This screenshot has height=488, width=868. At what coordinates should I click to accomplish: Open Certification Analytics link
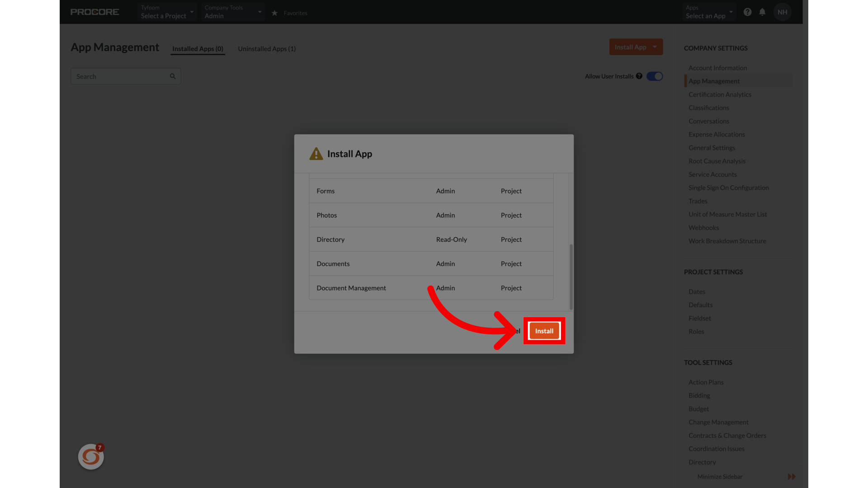pyautogui.click(x=720, y=94)
